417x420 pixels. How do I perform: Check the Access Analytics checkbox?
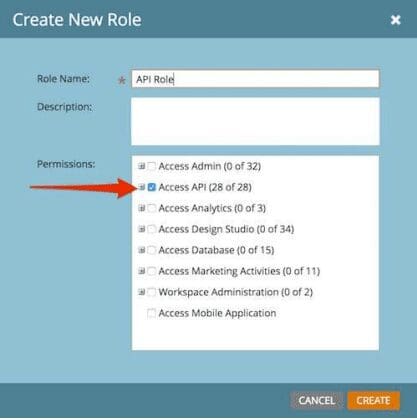pos(152,208)
